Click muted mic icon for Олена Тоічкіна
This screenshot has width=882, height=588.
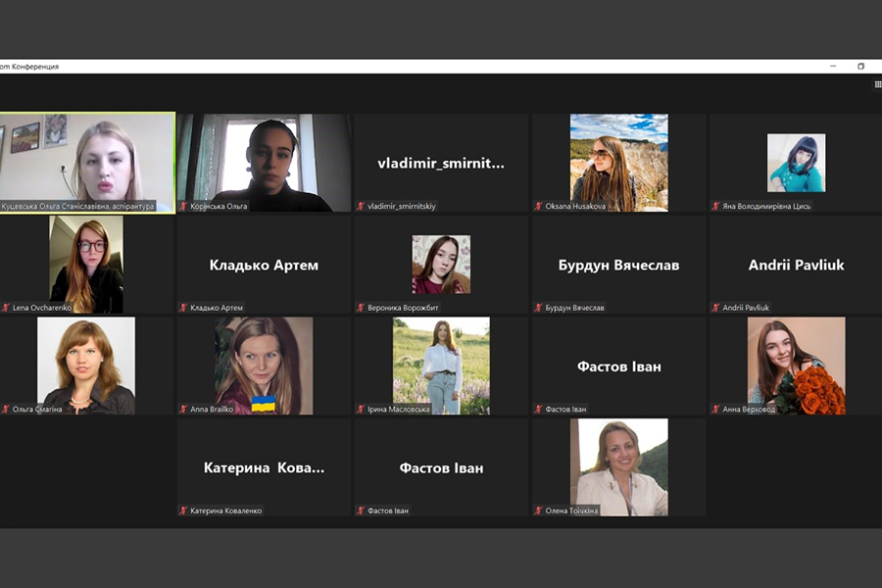(538, 511)
